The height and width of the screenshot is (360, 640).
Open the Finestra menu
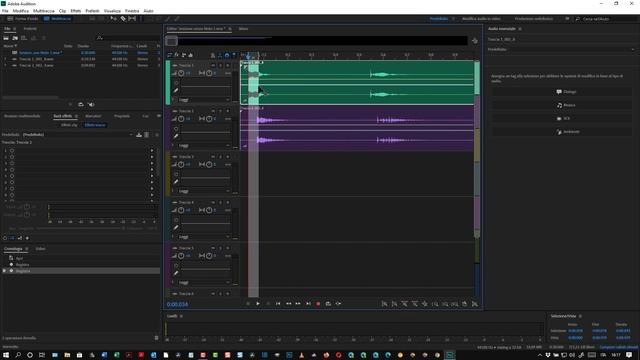(132, 11)
